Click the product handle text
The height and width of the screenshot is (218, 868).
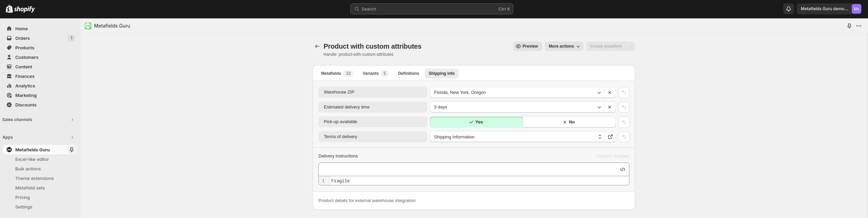click(358, 54)
